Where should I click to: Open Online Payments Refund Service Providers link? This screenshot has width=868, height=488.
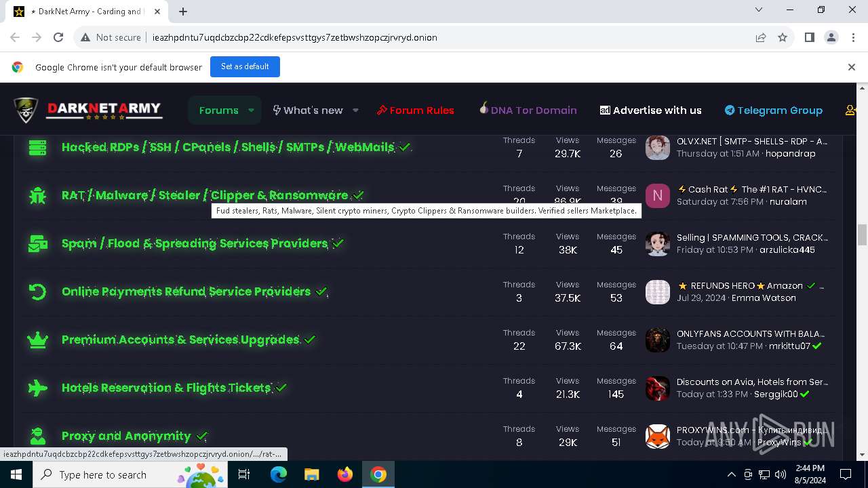(x=186, y=291)
